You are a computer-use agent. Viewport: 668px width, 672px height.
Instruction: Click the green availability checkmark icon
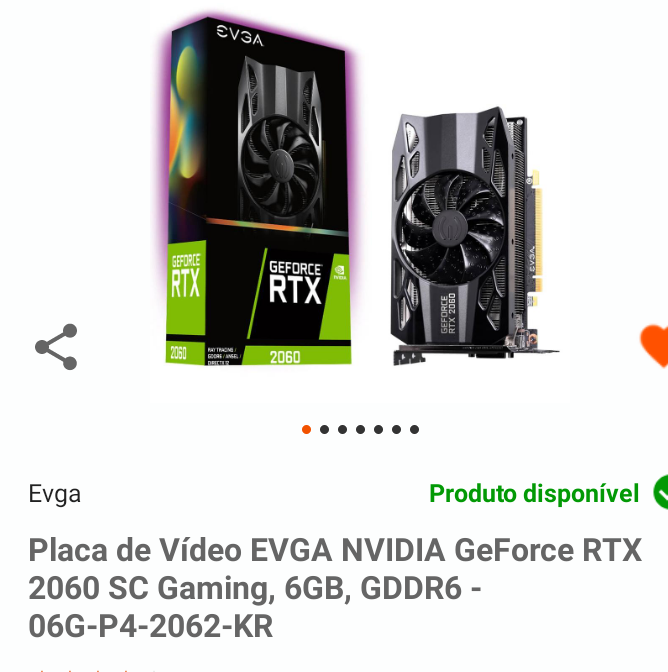coord(660,492)
